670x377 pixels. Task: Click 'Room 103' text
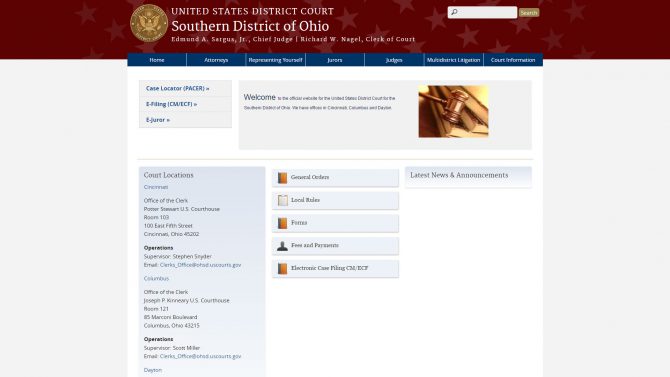156,218
